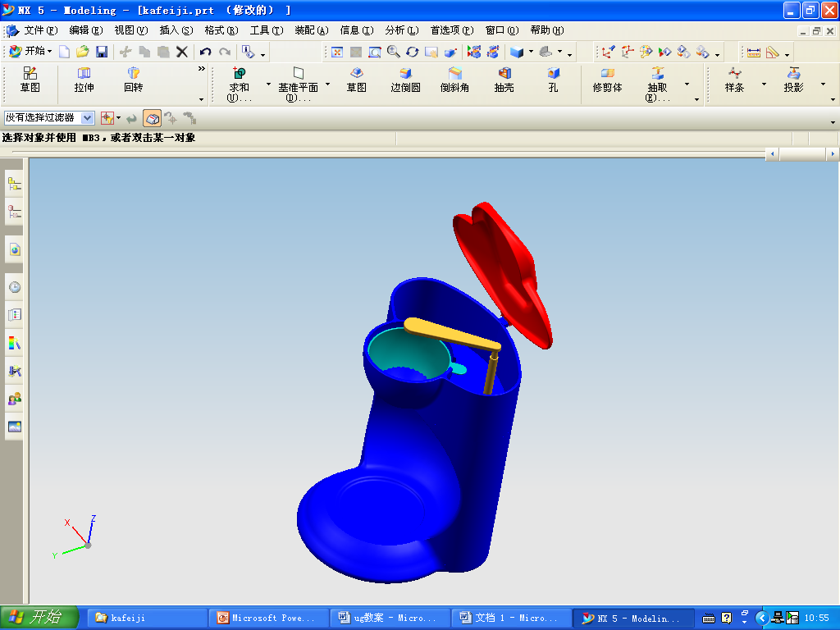Open the Trim Body (修剪体) tool
The image size is (840, 630).
click(607, 80)
